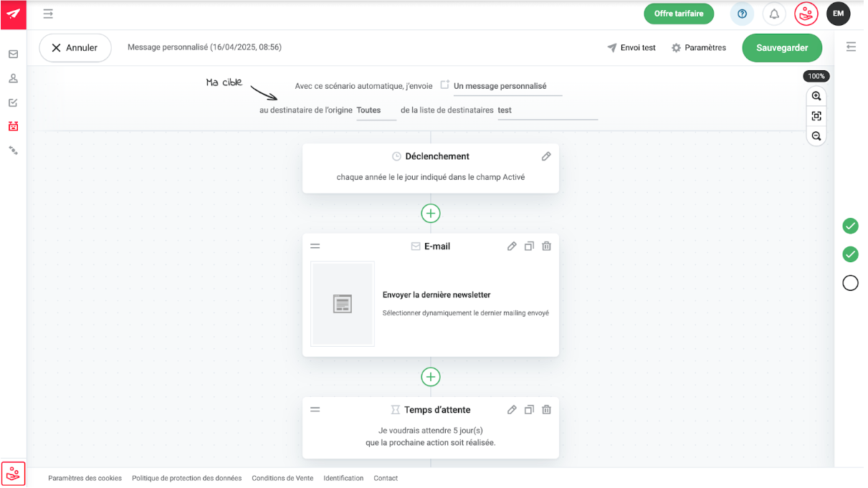Open the help question mark icon
Viewport: 868px width, 488px height.
click(742, 14)
